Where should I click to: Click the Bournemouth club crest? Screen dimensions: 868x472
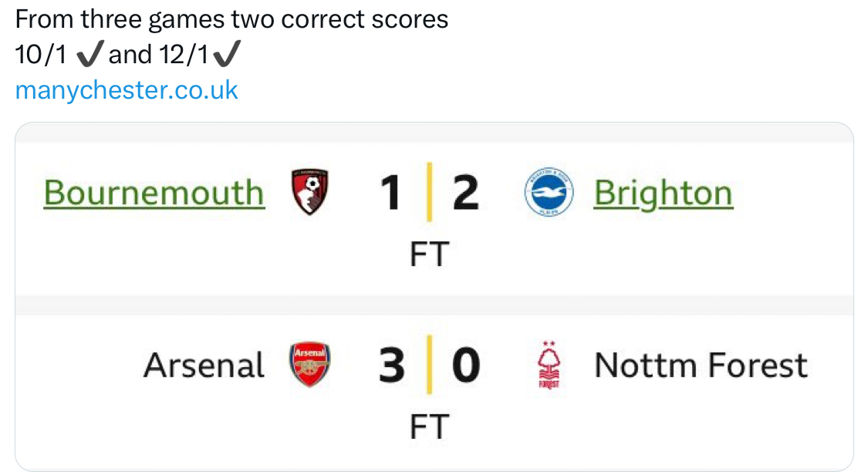pos(309,191)
